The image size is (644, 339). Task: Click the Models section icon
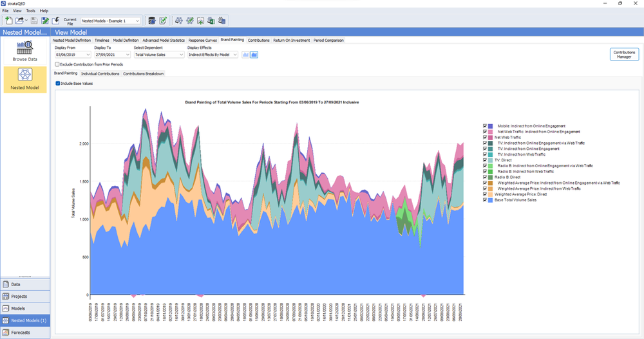click(6, 308)
